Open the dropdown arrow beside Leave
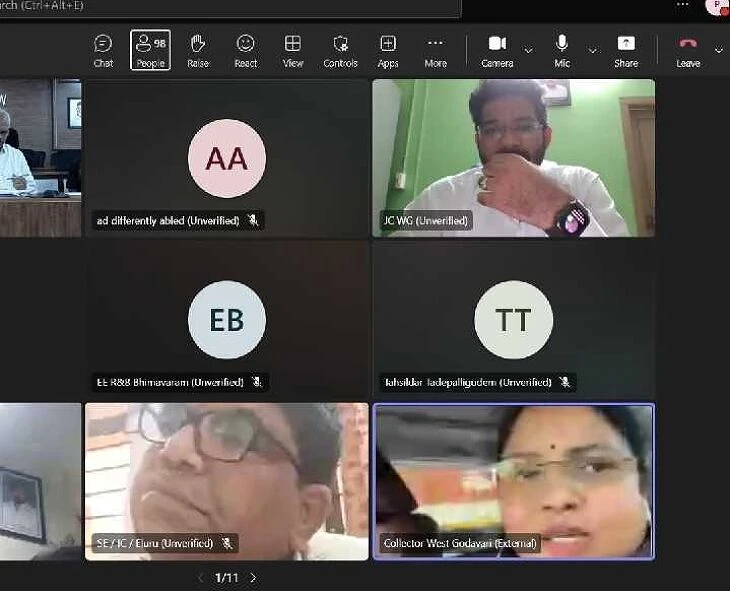 [718, 50]
